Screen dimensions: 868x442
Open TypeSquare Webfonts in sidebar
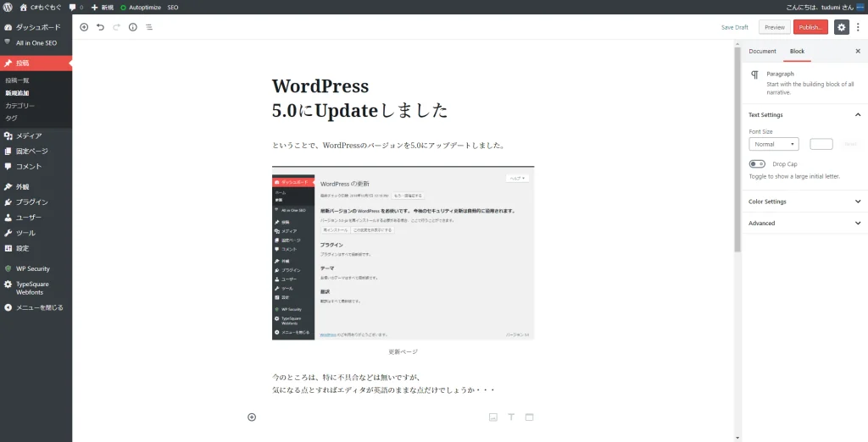tap(36, 288)
